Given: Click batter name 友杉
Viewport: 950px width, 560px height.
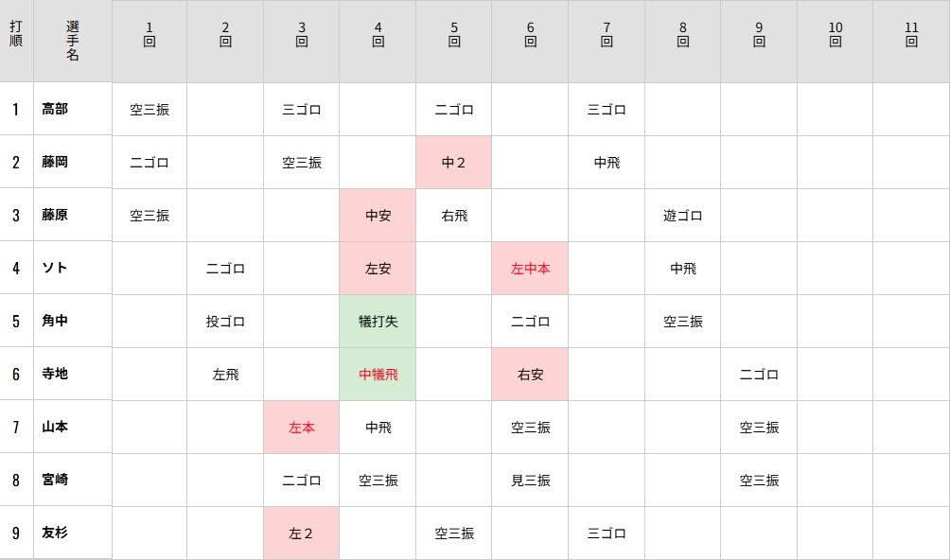Looking at the screenshot, I should [x=55, y=533].
